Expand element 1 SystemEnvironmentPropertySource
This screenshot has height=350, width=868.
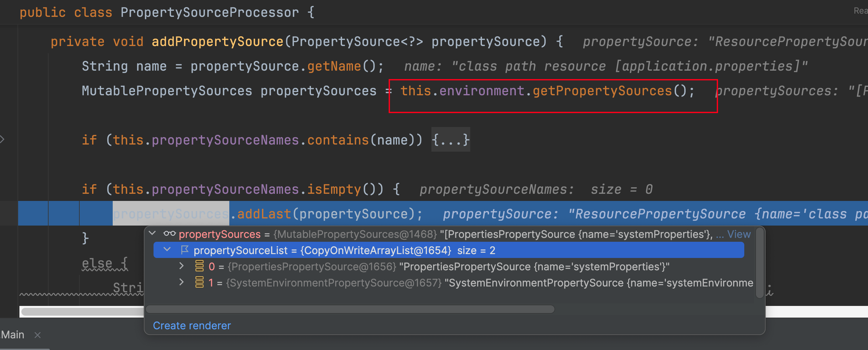(182, 282)
